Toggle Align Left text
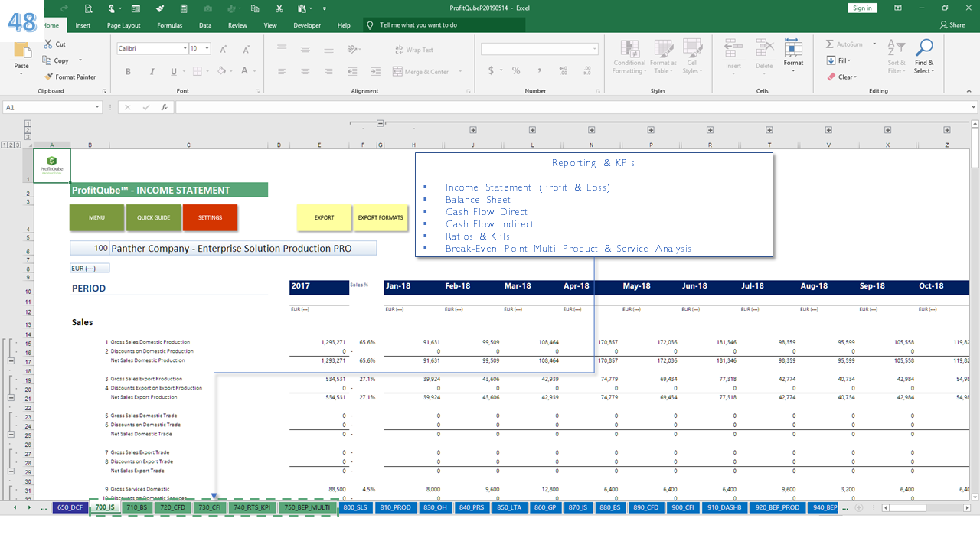This screenshot has width=980, height=551. [x=282, y=71]
